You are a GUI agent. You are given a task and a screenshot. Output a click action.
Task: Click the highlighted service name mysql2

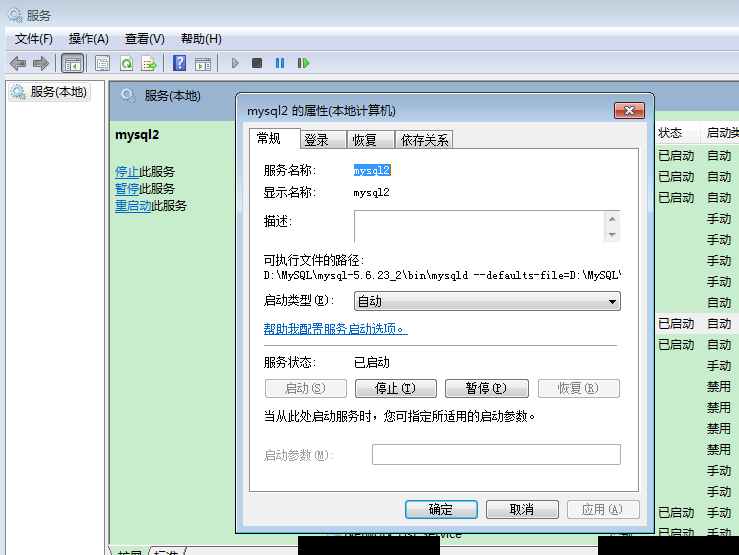(372, 170)
